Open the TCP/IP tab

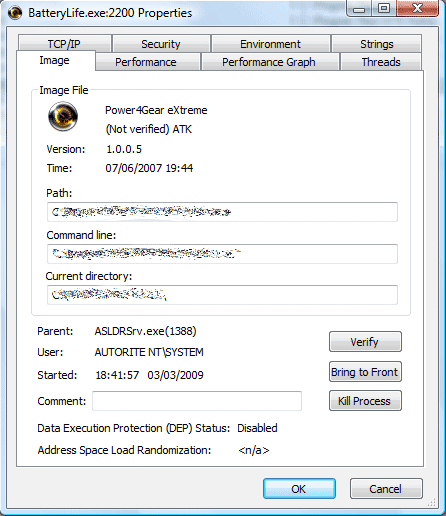(64, 44)
